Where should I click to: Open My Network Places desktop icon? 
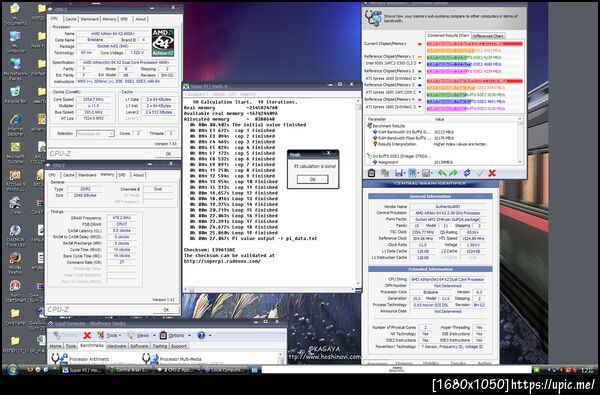point(15,69)
